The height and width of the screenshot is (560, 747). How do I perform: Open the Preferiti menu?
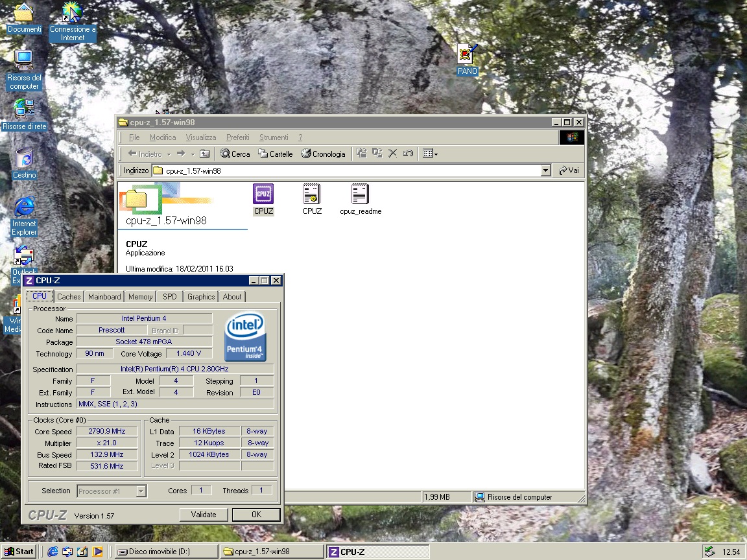pos(238,137)
